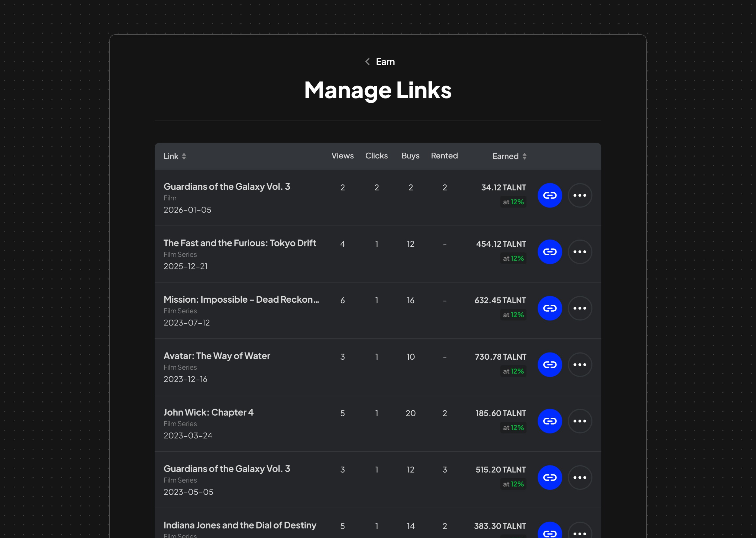Click the Mission: Impossible link icon
Image resolution: width=756 pixels, height=538 pixels.
point(549,308)
